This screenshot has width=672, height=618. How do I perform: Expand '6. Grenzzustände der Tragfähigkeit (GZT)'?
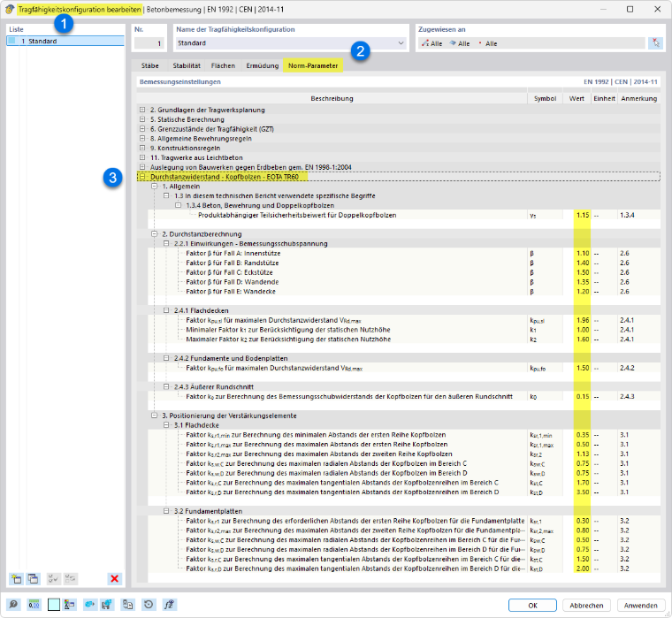tap(142, 128)
